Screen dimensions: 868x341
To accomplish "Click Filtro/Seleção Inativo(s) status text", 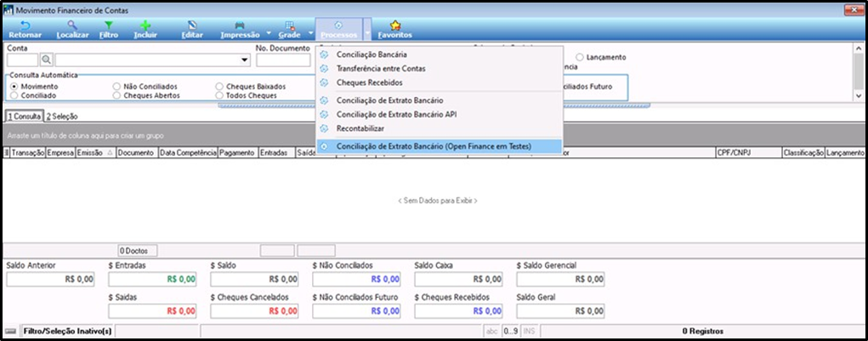I will tap(67, 331).
